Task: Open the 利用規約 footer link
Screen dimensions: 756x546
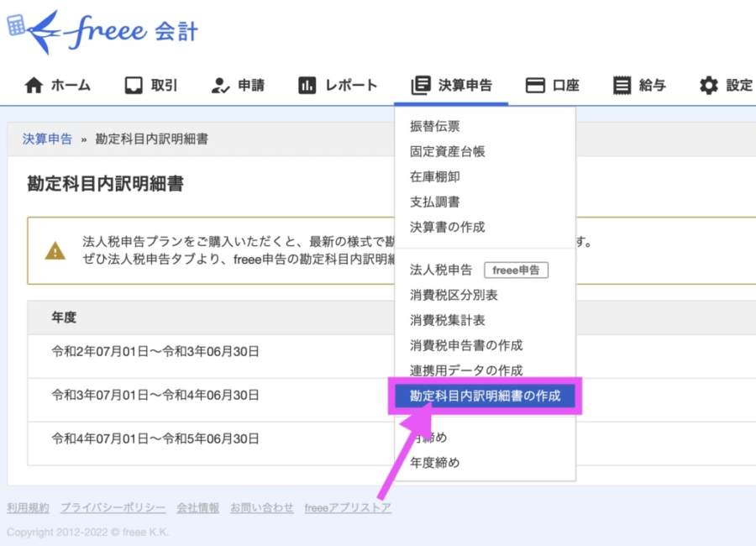Action: coord(28,507)
